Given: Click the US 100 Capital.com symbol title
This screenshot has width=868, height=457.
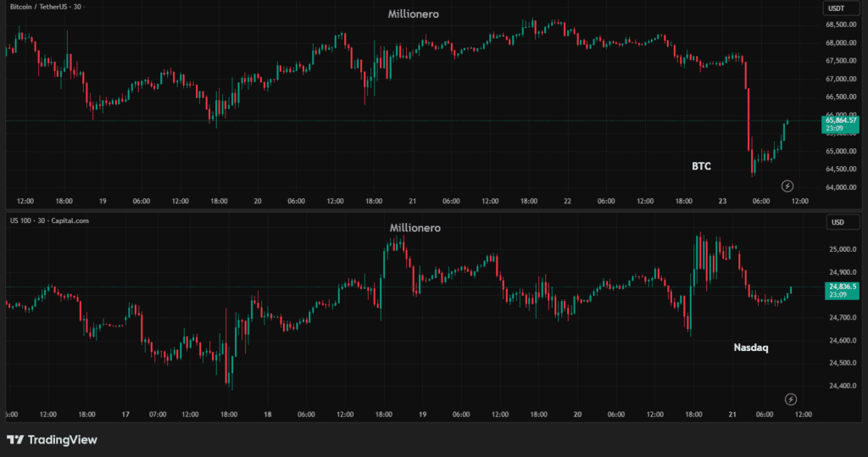Looking at the screenshot, I should click(x=49, y=220).
